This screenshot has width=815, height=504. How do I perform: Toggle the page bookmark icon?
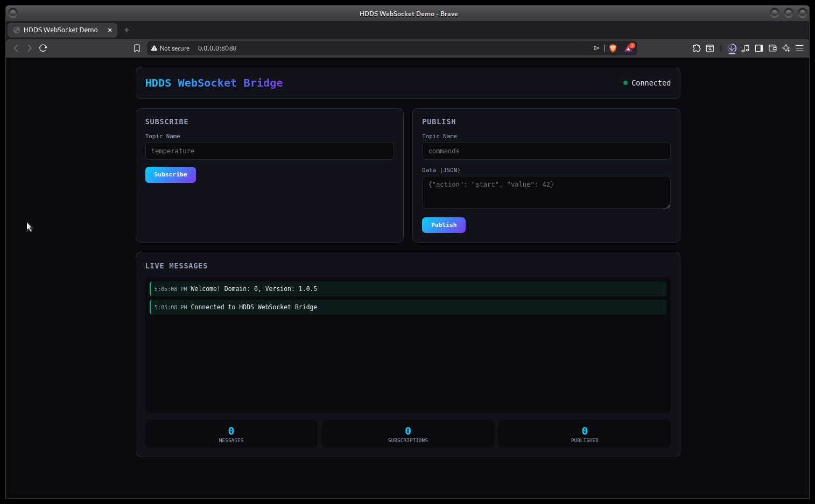[137, 48]
